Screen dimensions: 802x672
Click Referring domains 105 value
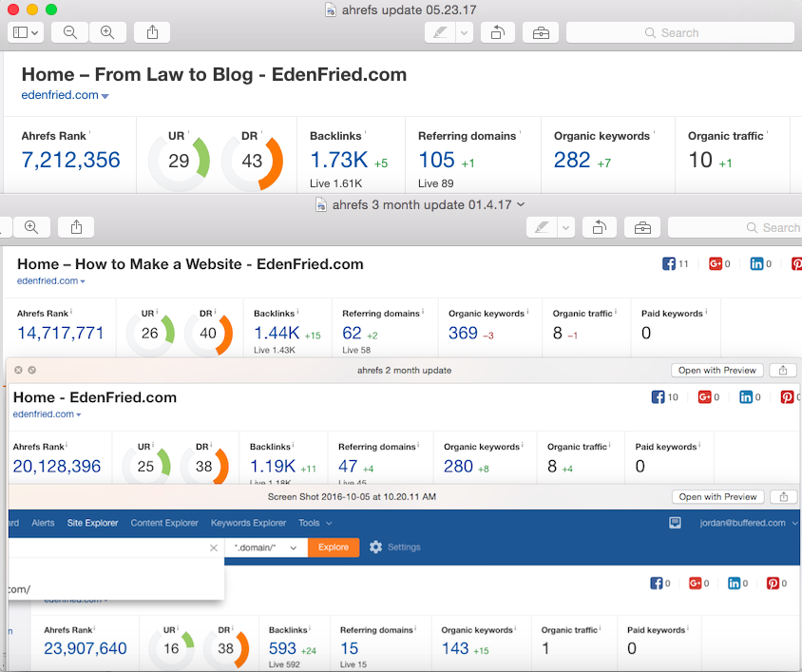[436, 160]
